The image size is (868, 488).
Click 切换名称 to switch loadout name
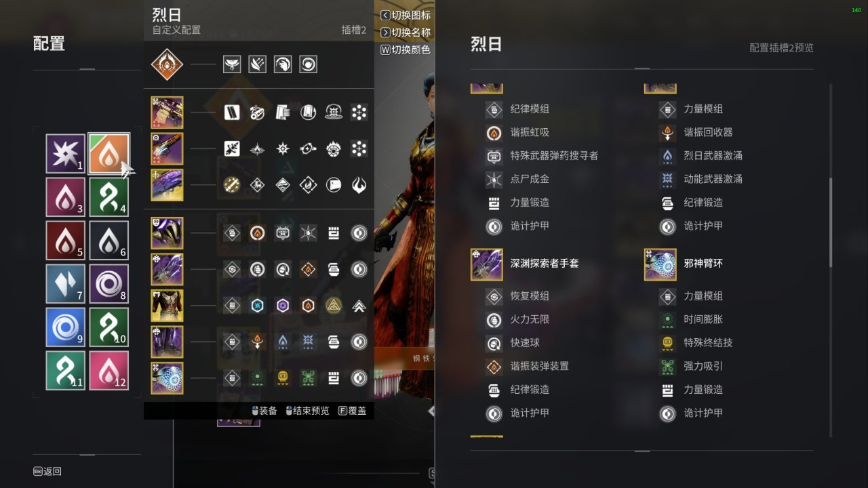[406, 33]
